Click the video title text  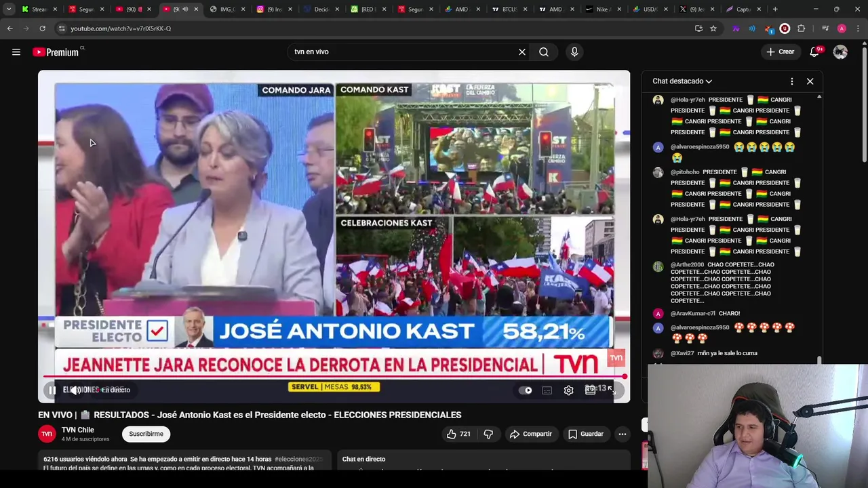coord(250,415)
